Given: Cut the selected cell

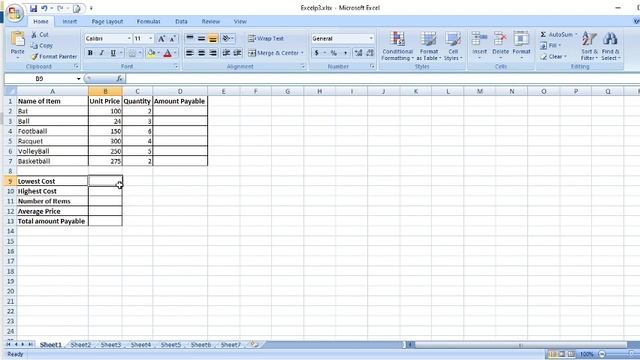Looking at the screenshot, I should pos(40,35).
